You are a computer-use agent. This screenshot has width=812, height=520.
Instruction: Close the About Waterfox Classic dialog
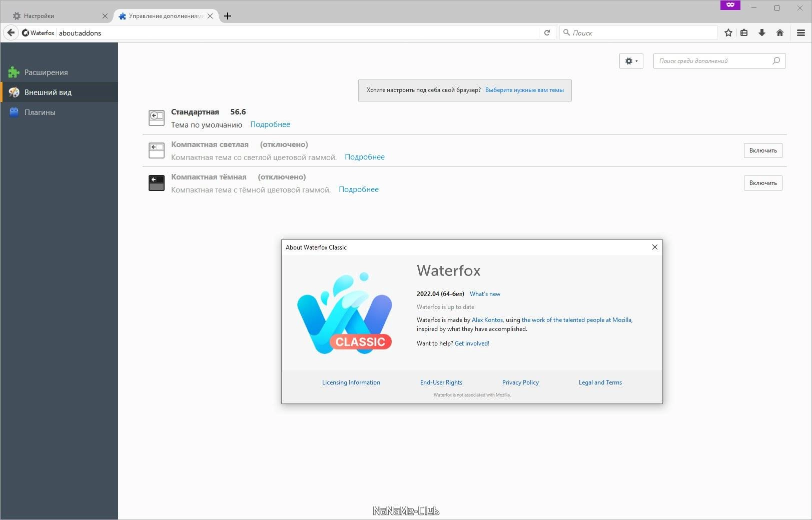pyautogui.click(x=655, y=247)
